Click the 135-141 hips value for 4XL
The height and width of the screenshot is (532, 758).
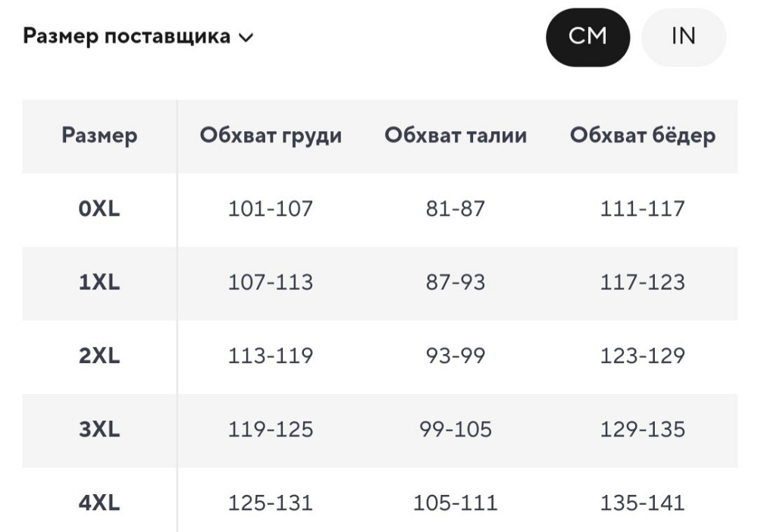(x=643, y=502)
